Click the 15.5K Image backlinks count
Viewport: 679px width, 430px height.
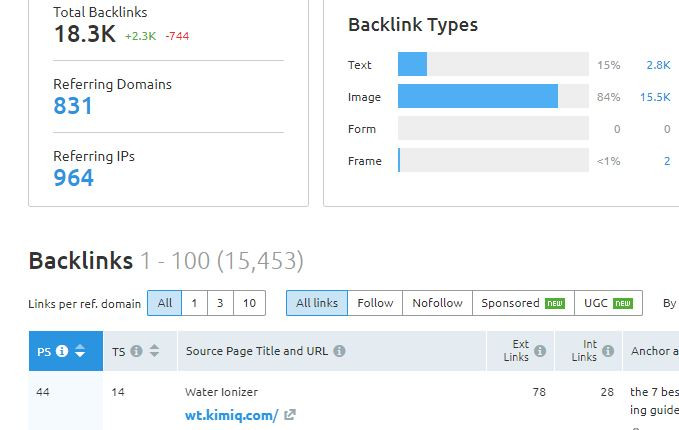[655, 97]
